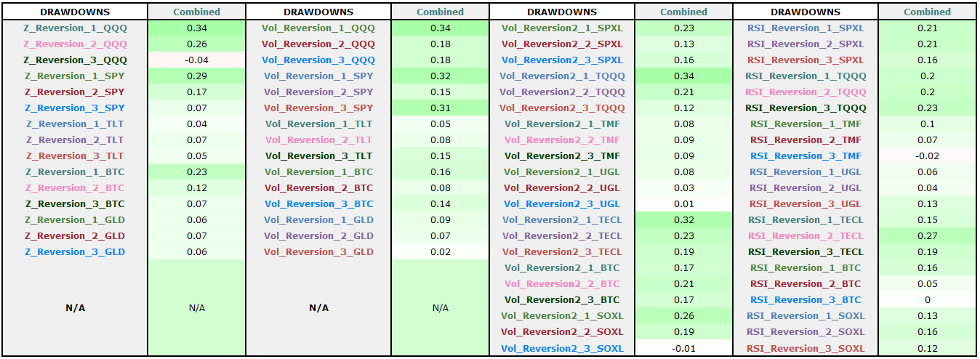The width and height of the screenshot is (980, 359).
Task: Select the Vol_Reversion2_3_SPXL strategy name
Action: (562, 60)
